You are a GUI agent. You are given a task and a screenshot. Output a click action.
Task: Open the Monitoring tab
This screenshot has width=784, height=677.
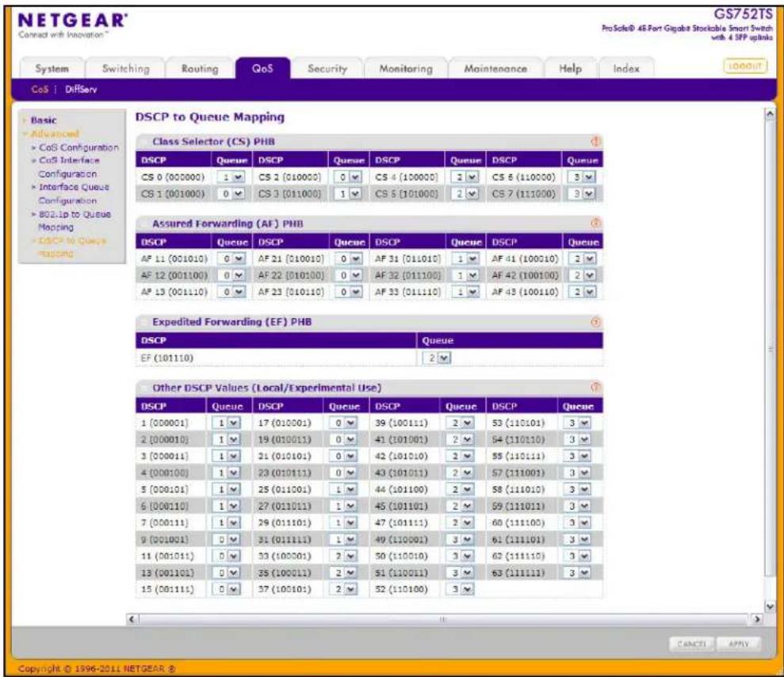pyautogui.click(x=406, y=68)
